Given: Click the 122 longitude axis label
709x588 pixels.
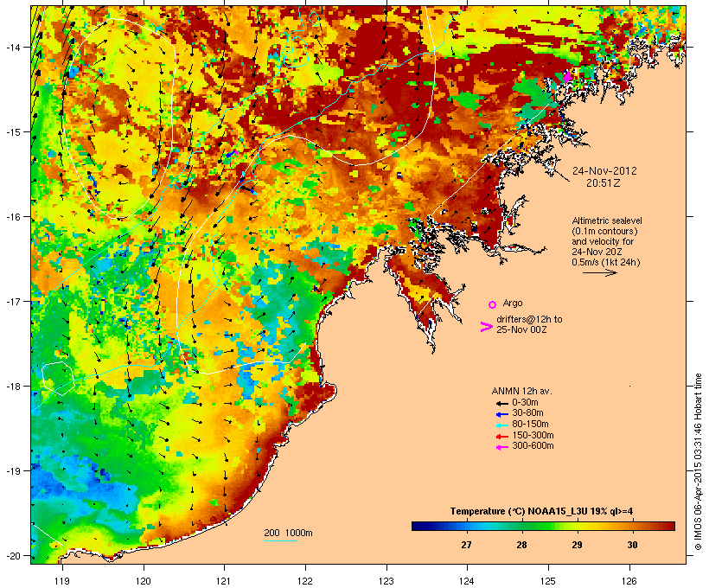Looking at the screenshot, I should (x=305, y=581).
